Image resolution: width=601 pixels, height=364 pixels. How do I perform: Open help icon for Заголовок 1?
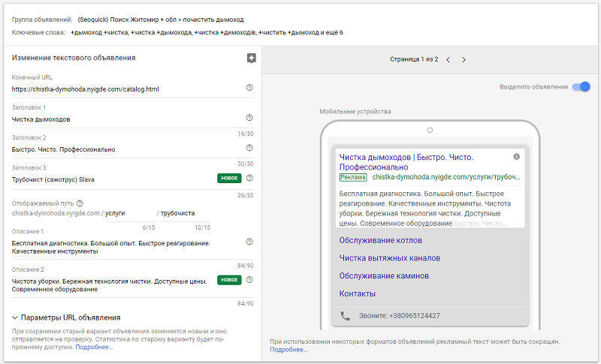[x=249, y=118]
